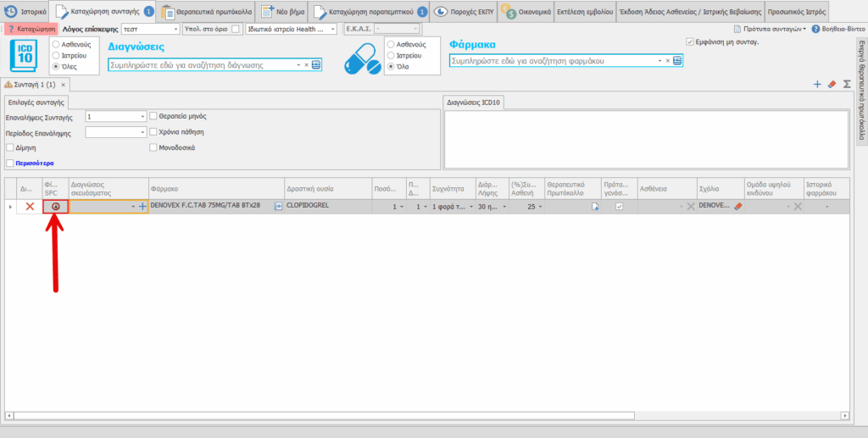
Task: Open the SPC leaflet icon for DENOVEX
Action: coord(55,206)
